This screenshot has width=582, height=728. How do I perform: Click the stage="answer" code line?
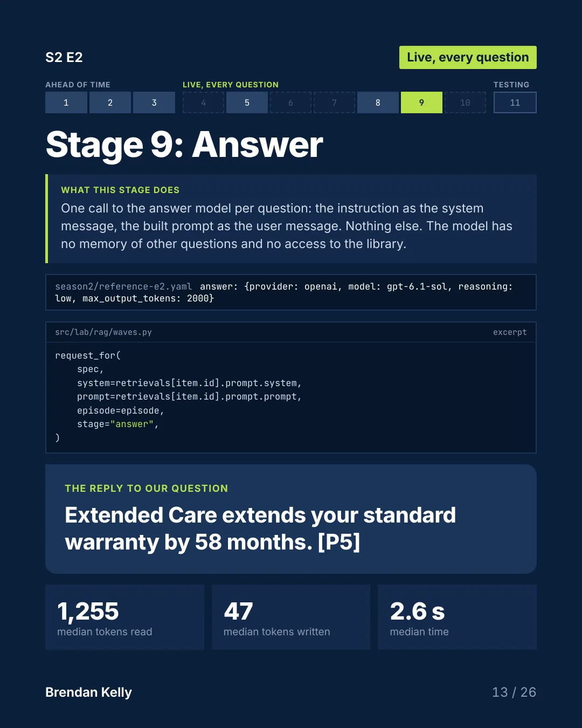[x=117, y=424]
